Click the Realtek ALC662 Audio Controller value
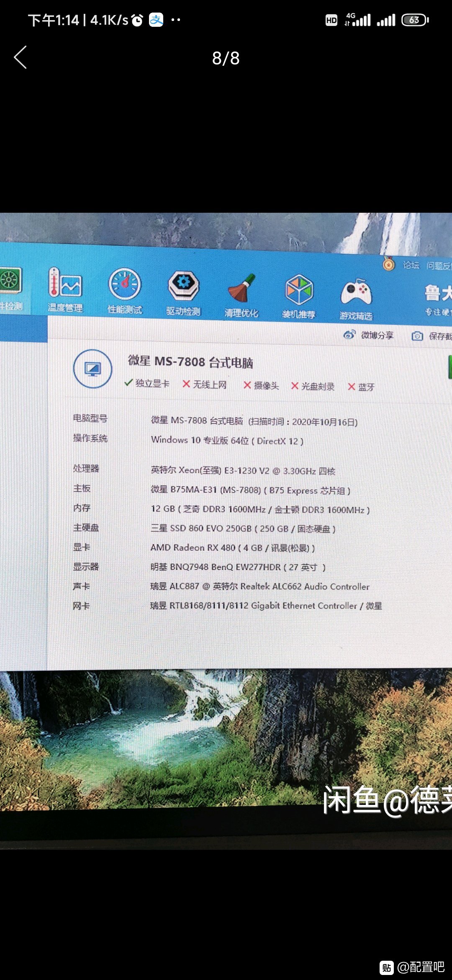452x980 pixels. pos(260,586)
